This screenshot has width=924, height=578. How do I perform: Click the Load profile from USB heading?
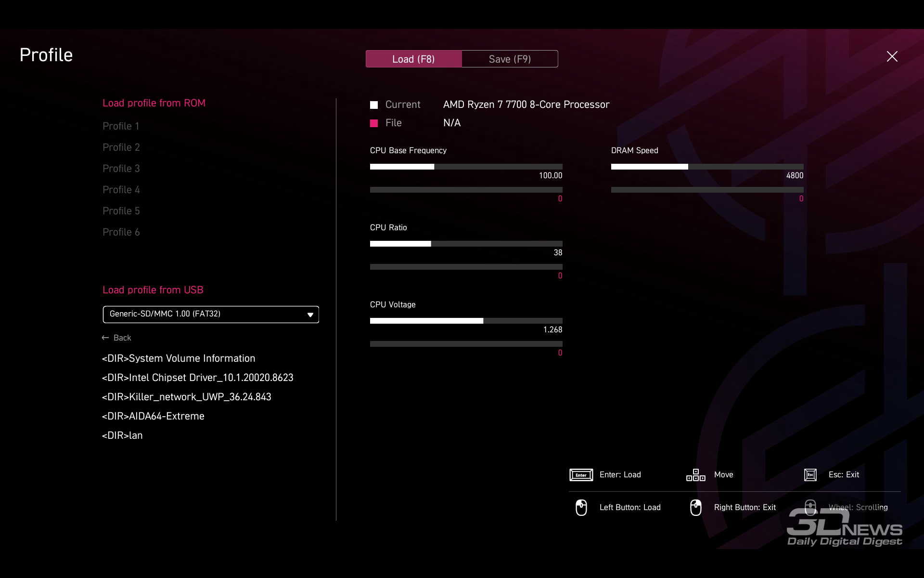(x=153, y=290)
